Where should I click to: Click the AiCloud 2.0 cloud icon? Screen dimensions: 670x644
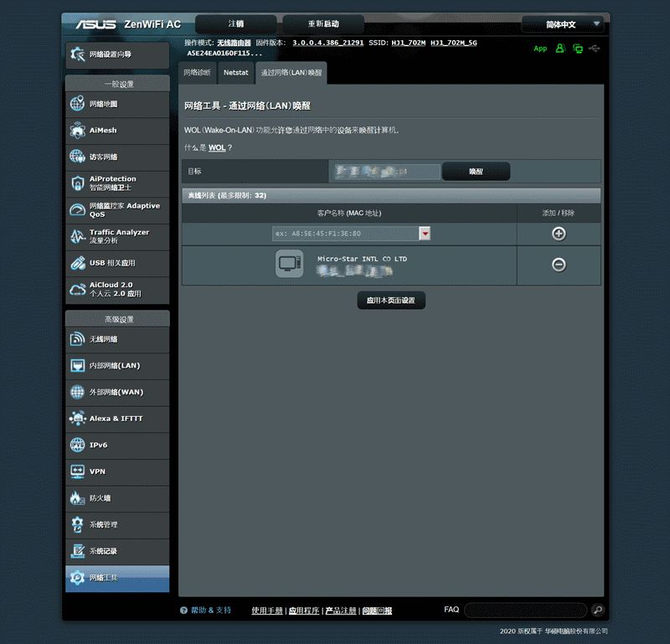(x=77, y=290)
